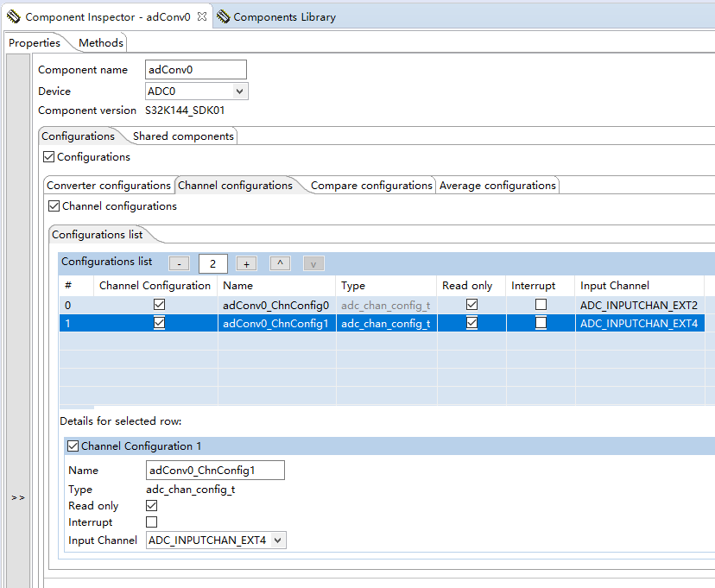Edit the details Name field adConv0_ChnConfig1
This screenshot has height=588, width=715.
pyautogui.click(x=215, y=470)
